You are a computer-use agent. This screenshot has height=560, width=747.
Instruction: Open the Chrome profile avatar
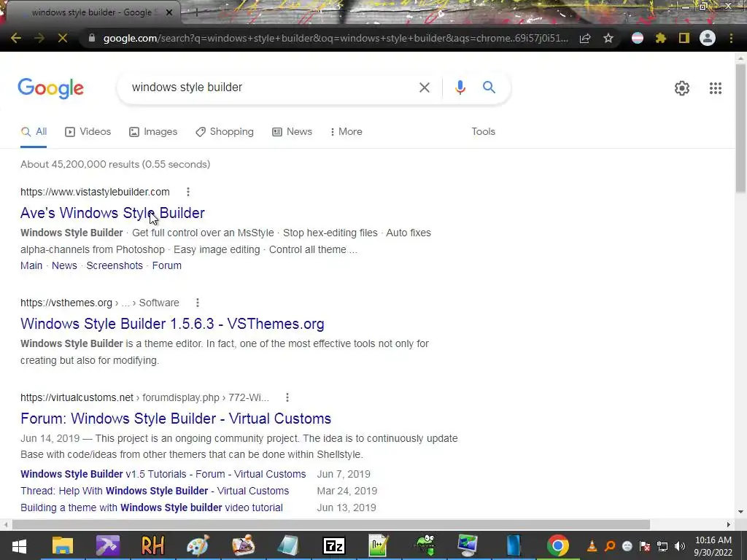point(708,38)
